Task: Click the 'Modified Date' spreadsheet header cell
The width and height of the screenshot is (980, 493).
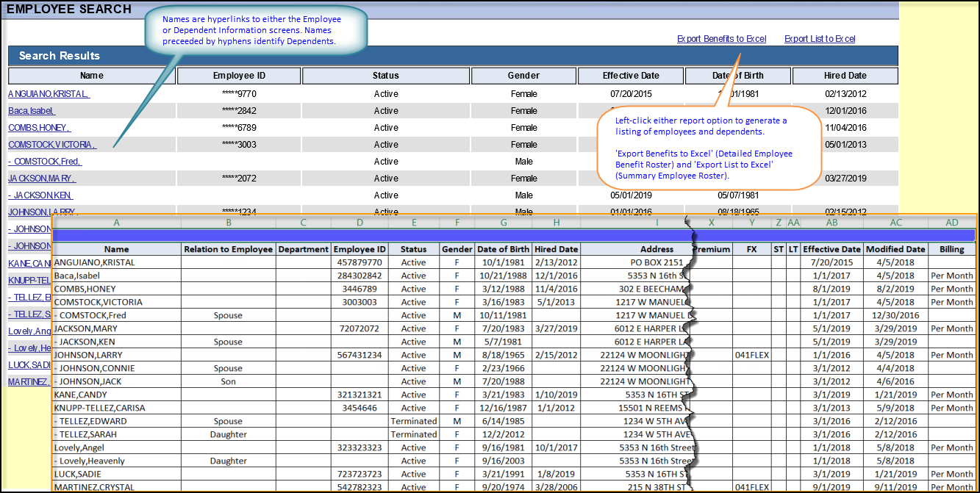Action: (895, 249)
